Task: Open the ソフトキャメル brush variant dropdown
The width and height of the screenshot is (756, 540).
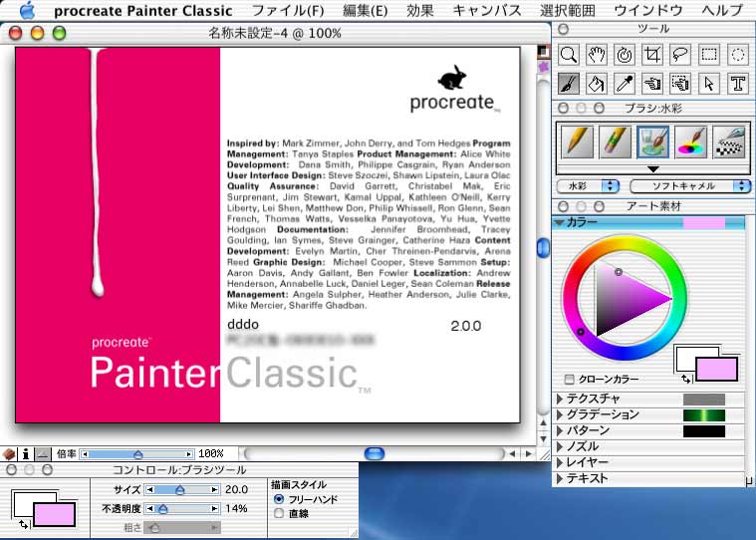Action: pyautogui.click(x=690, y=186)
